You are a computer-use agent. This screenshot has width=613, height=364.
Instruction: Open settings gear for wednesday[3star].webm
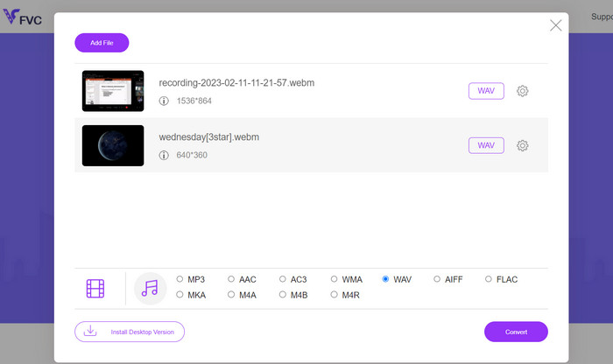click(522, 145)
